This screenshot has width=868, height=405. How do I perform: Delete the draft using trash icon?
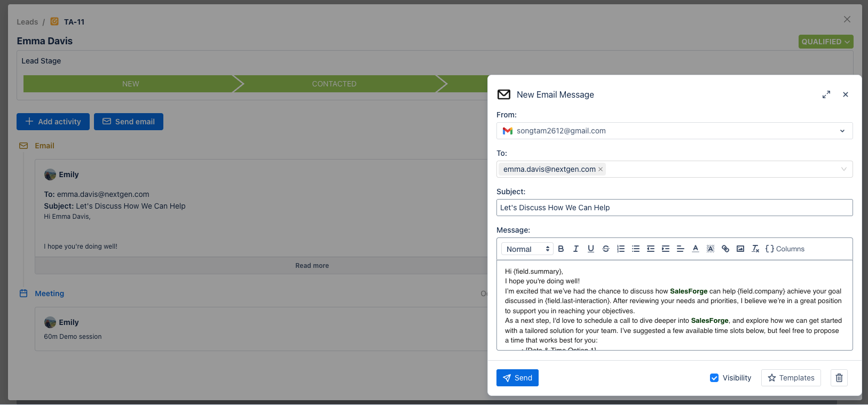839,378
